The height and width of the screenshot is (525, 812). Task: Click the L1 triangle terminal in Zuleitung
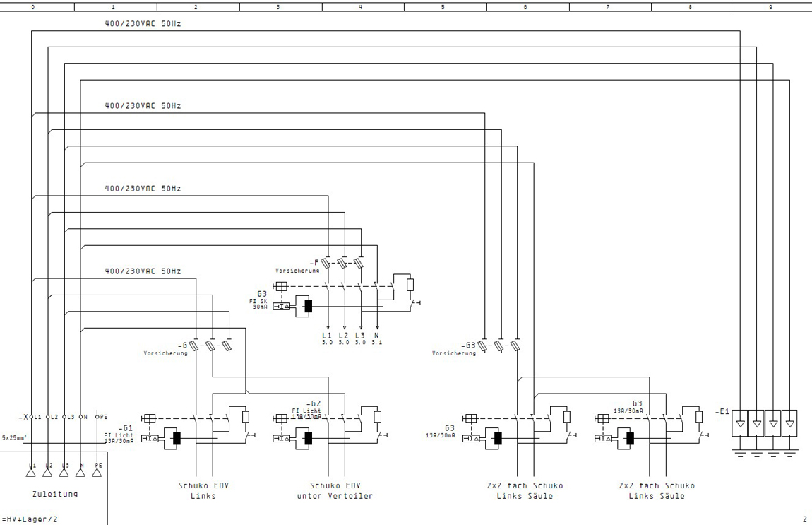pyautogui.click(x=32, y=471)
